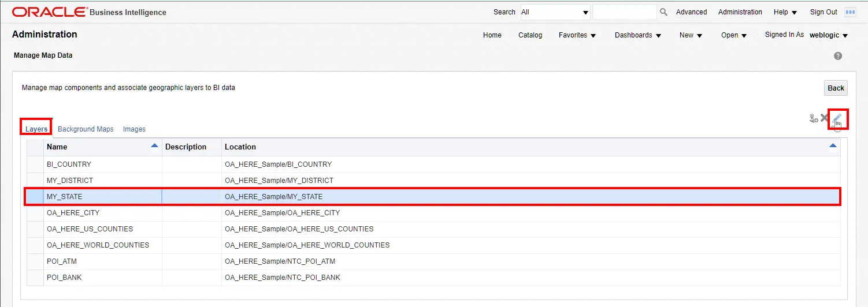Expand the Help menu
This screenshot has width=868, height=307.
tap(785, 12)
